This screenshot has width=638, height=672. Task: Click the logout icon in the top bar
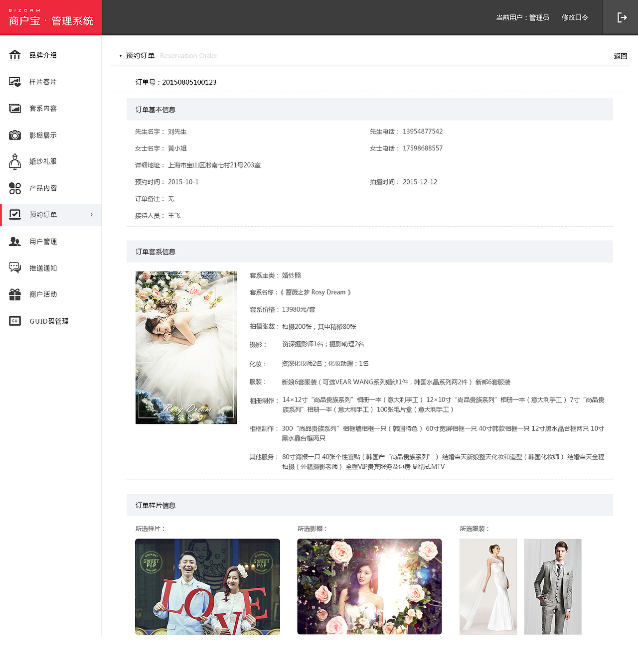click(622, 17)
